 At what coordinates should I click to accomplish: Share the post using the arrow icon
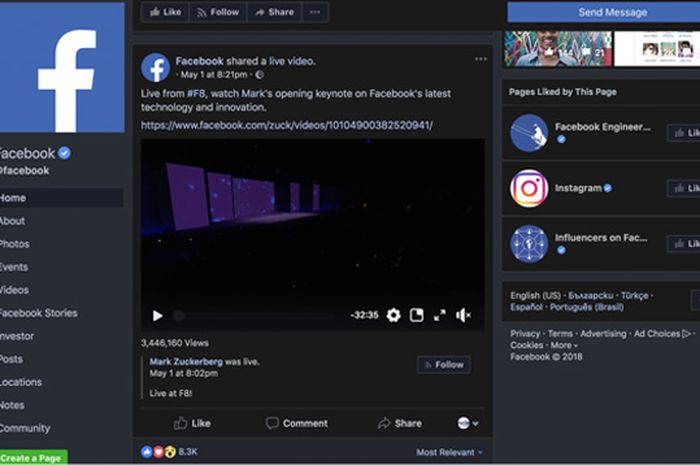400,423
